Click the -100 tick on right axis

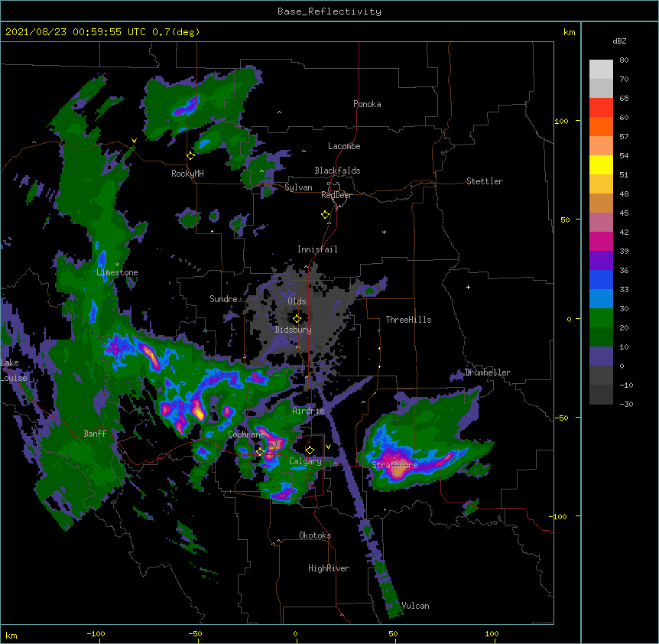point(559,516)
